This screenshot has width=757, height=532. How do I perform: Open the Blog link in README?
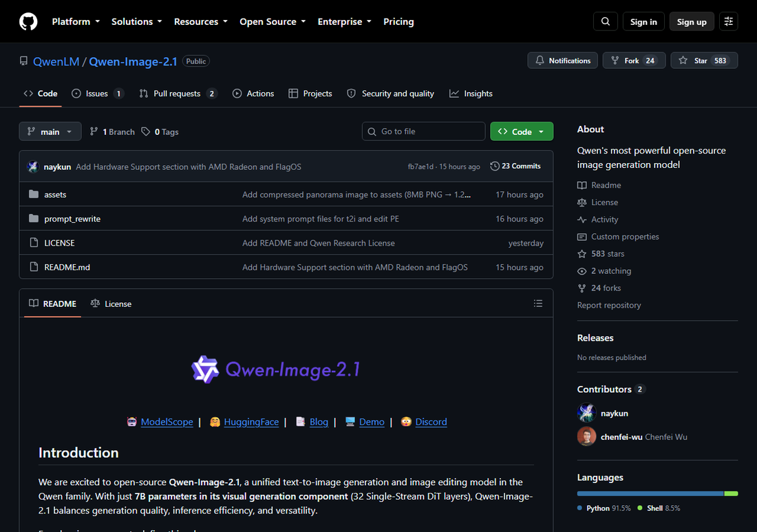pos(319,422)
